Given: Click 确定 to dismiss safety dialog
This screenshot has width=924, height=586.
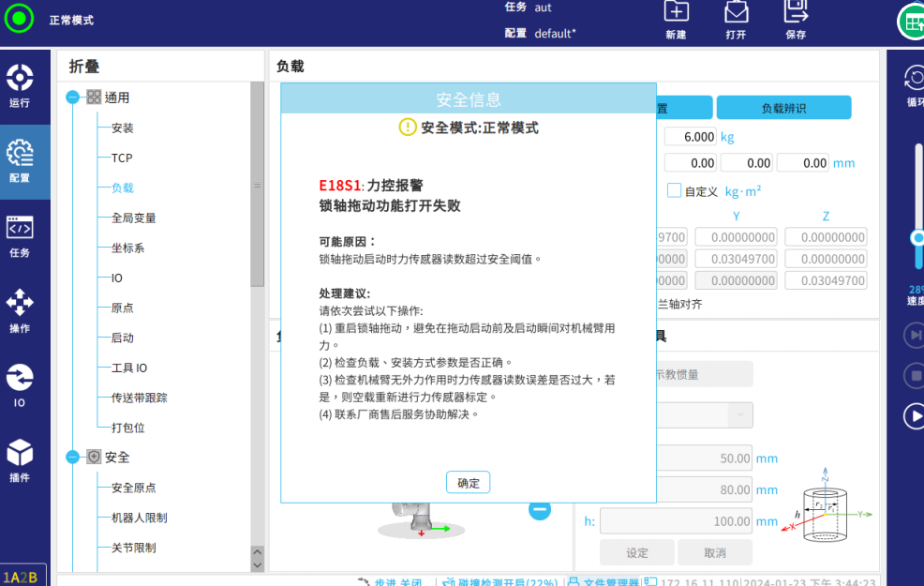Looking at the screenshot, I should click(x=468, y=483).
